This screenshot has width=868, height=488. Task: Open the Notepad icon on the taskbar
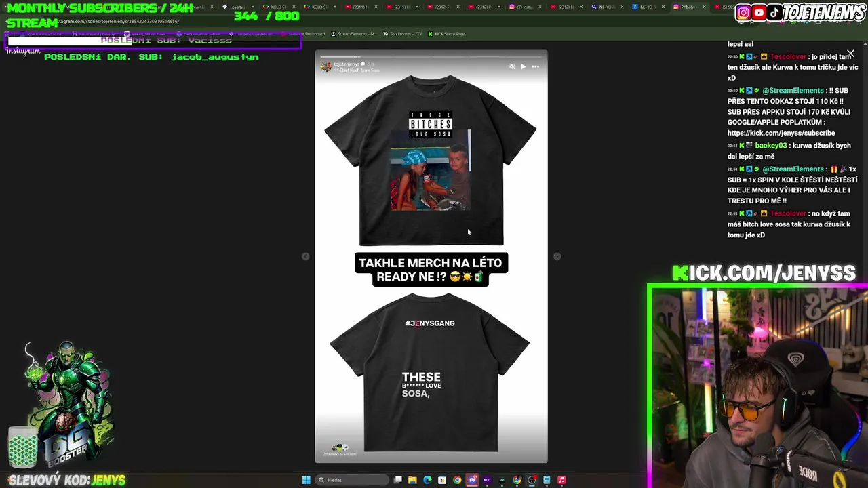(547, 480)
